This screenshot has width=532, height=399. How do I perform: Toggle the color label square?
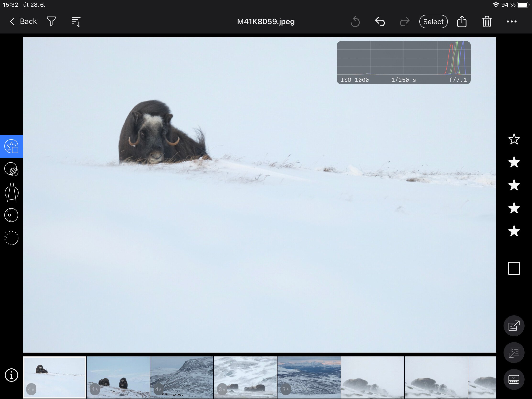pyautogui.click(x=514, y=268)
